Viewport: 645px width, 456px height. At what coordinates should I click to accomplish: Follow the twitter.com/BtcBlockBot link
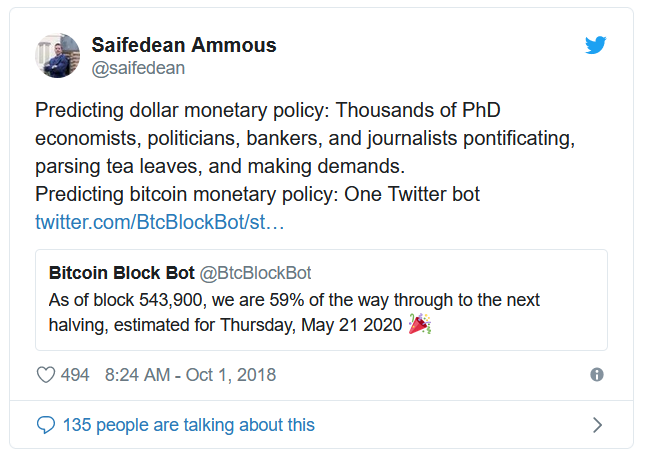(x=160, y=222)
